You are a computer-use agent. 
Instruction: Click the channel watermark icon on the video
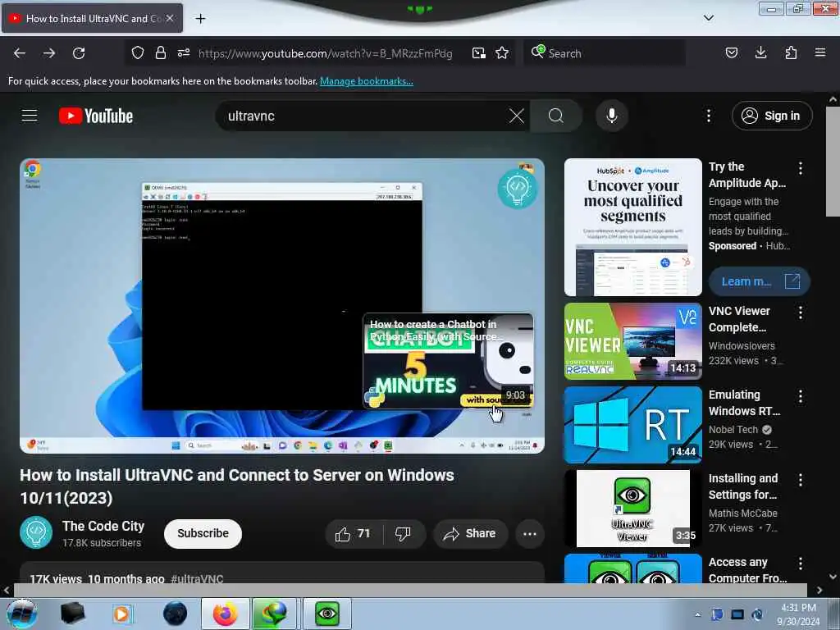coord(517,189)
